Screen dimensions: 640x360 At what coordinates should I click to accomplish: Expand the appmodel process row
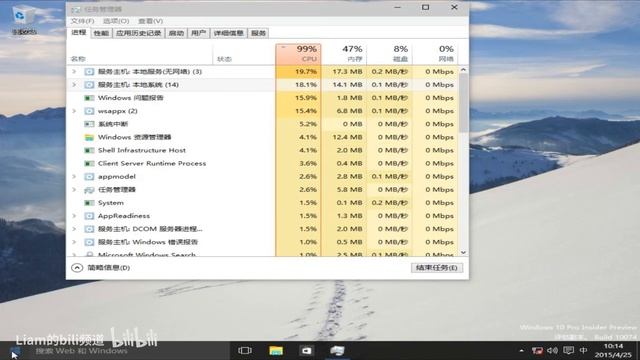(x=74, y=176)
